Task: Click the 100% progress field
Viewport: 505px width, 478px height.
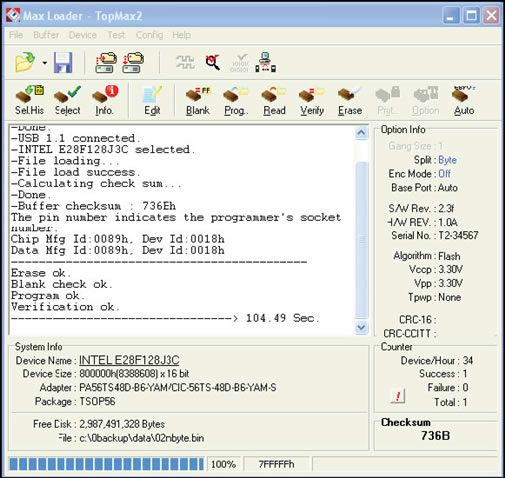Action: tap(223, 464)
